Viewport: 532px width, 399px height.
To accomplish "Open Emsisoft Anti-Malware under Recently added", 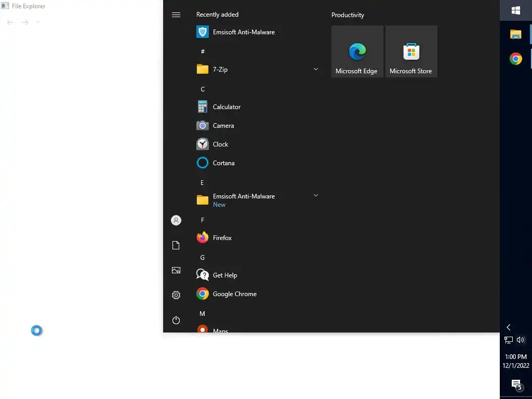I will point(258,32).
